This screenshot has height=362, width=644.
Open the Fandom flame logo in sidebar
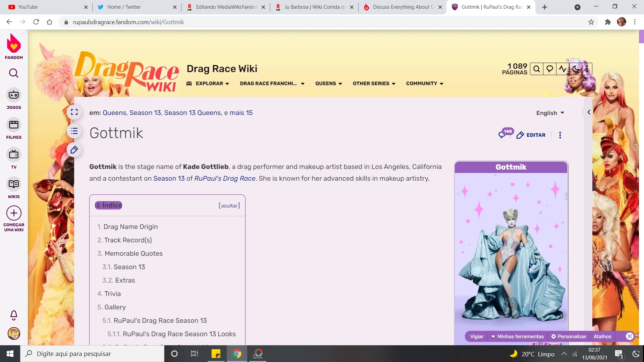point(13,44)
